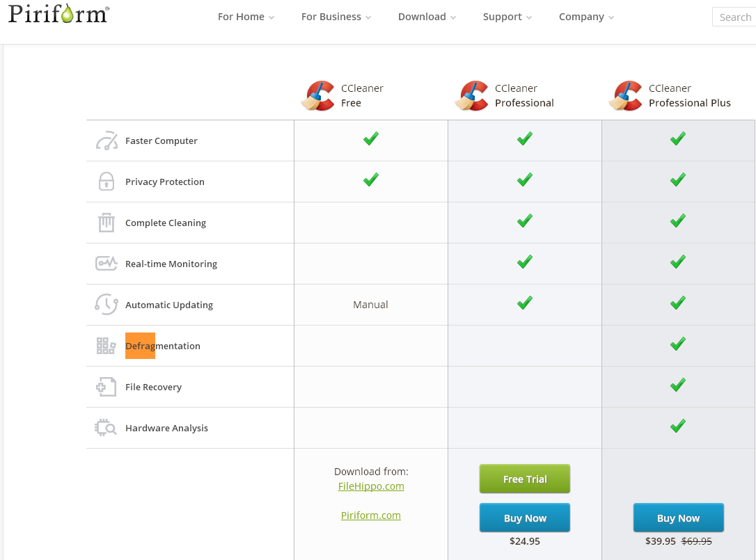Click Automatic Updating checkmark under Professional
This screenshot has height=560, width=756.
point(525,303)
